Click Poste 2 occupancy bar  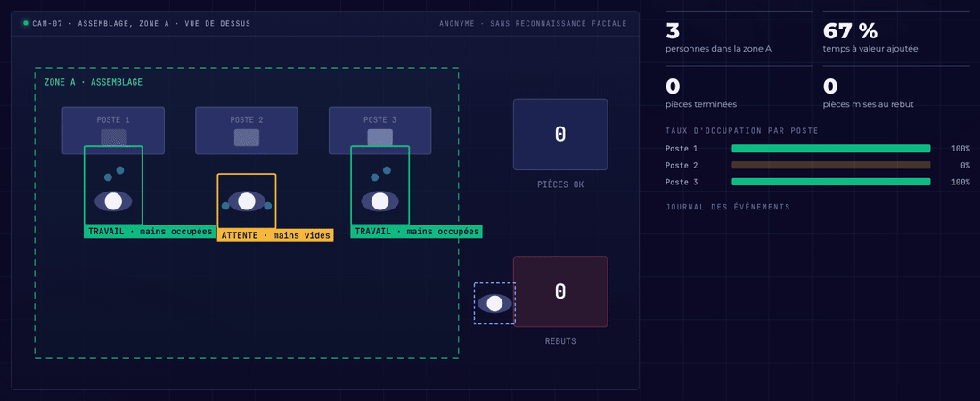(831, 165)
